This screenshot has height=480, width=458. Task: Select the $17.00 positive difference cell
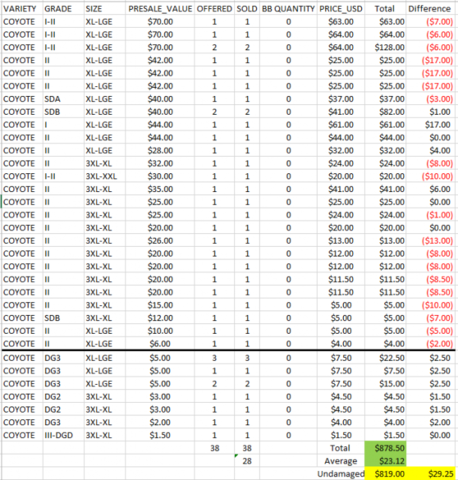click(x=430, y=125)
